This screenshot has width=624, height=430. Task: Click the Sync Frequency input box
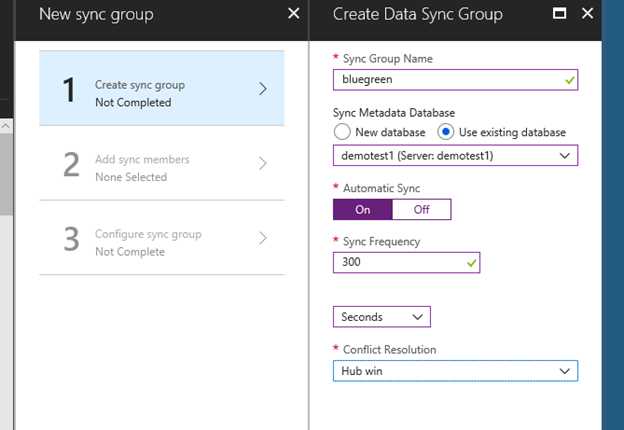click(398, 263)
